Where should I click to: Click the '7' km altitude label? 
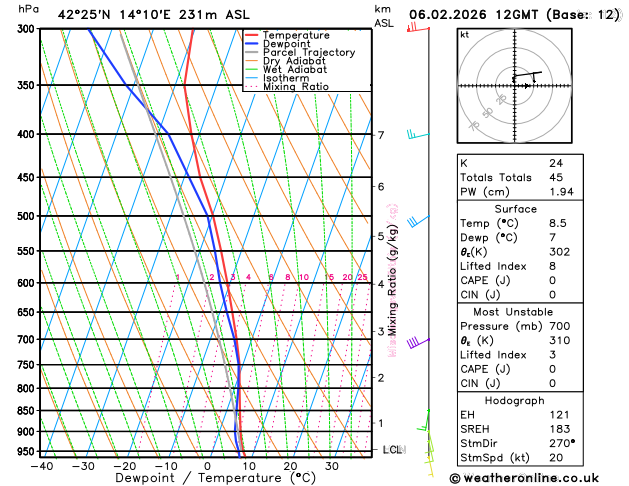[381, 135]
